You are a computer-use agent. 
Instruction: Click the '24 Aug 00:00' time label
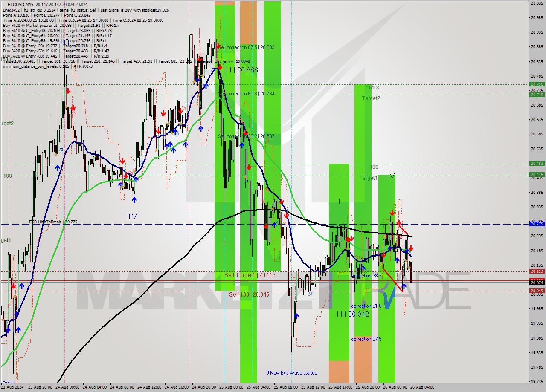point(67,387)
